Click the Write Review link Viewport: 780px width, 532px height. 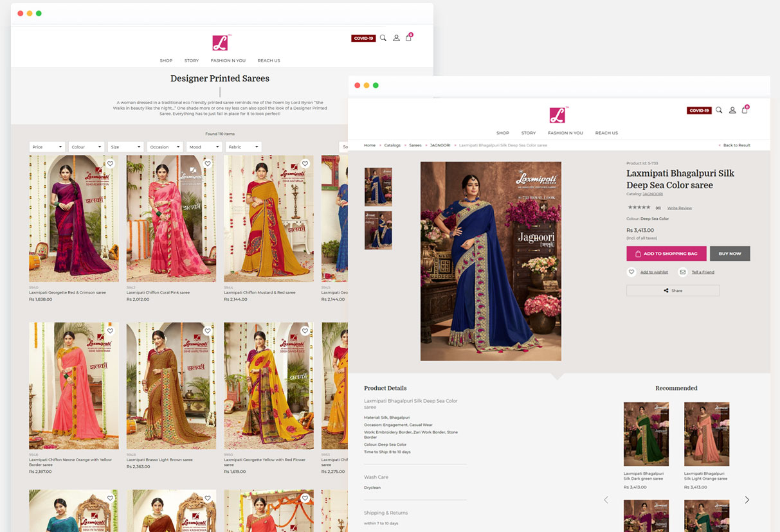[680, 208]
